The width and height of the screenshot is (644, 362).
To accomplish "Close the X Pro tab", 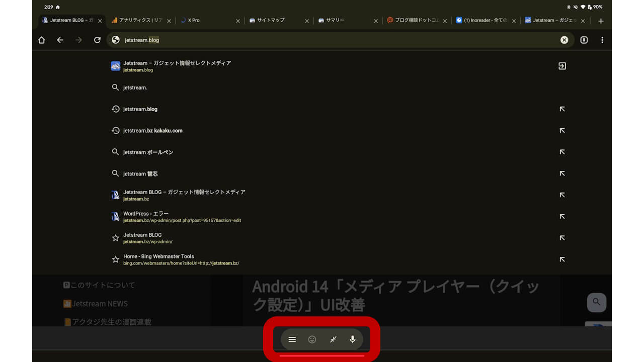I will pyautogui.click(x=238, y=21).
